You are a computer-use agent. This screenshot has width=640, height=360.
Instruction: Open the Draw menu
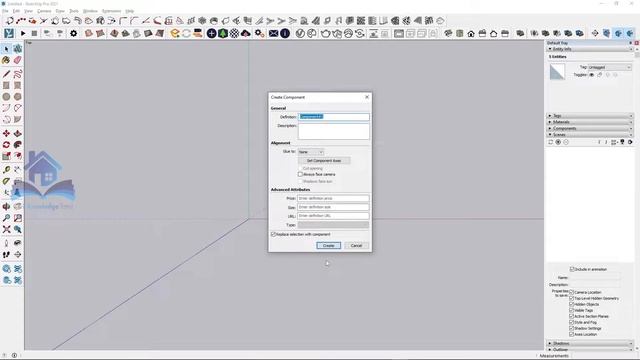point(60,11)
